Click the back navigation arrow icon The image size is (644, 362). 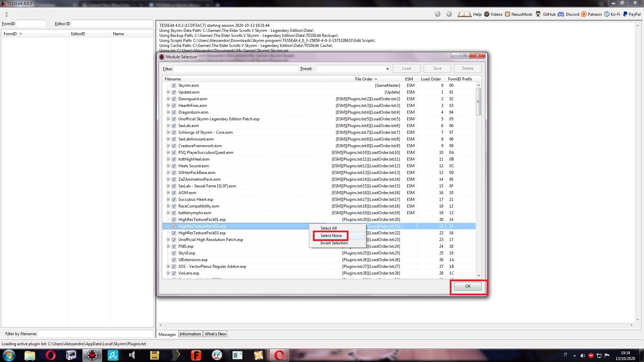click(x=438, y=14)
